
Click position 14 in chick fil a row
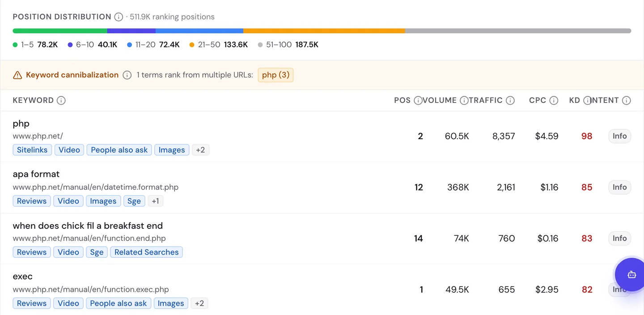coord(419,238)
